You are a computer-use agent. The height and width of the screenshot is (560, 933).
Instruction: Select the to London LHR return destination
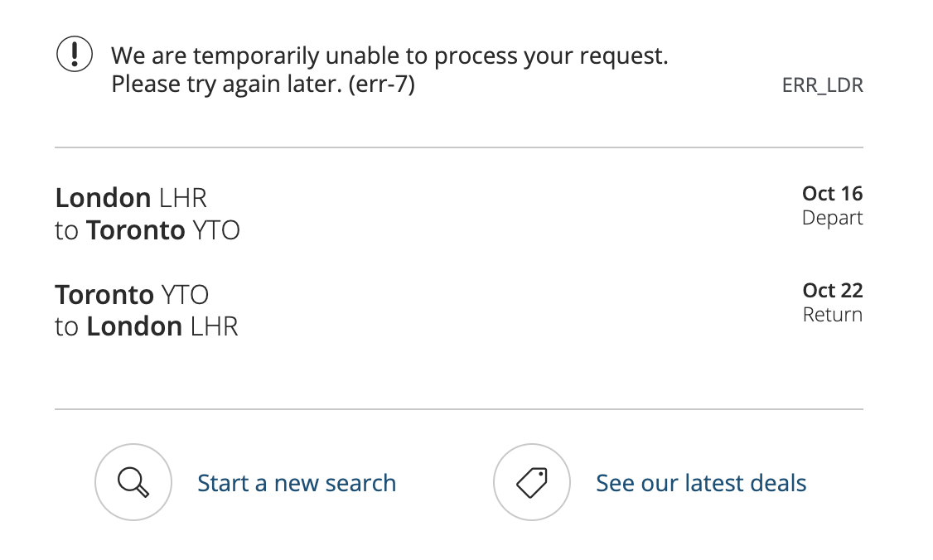pyautogui.click(x=147, y=326)
